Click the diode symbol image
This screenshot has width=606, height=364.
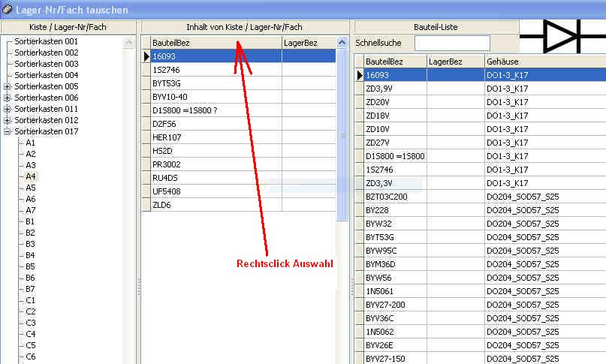coord(562,36)
